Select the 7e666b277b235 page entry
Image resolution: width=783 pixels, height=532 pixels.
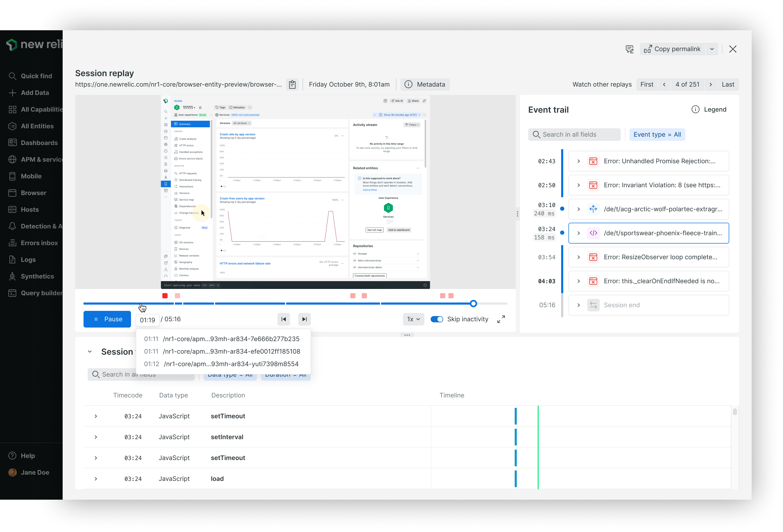point(222,339)
